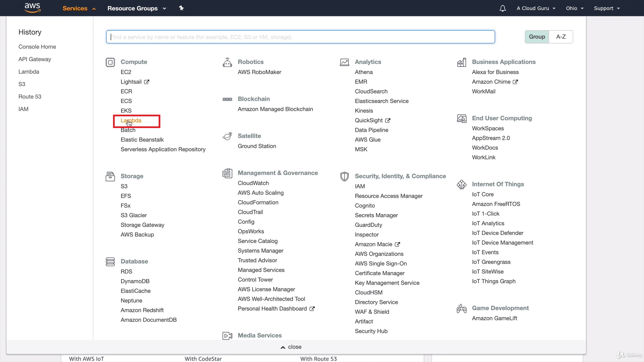Open the notifications bell
The image size is (644, 362).
[502, 8]
